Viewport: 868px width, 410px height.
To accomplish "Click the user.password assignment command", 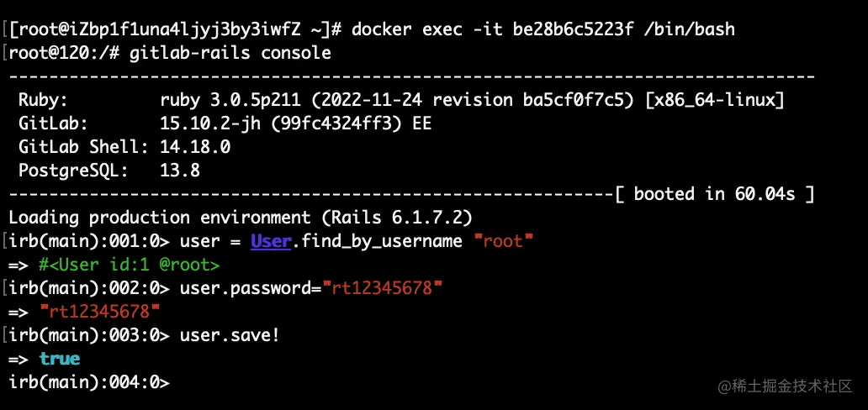I will [311, 288].
